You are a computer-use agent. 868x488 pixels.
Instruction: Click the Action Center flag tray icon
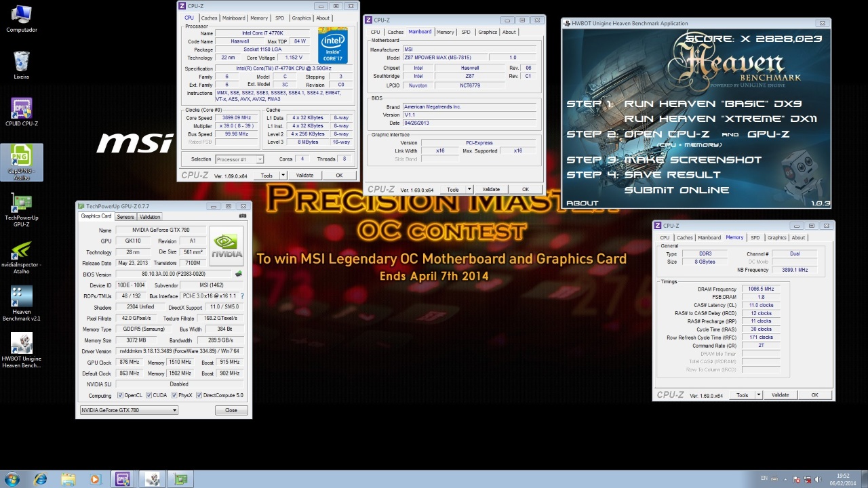tap(797, 479)
